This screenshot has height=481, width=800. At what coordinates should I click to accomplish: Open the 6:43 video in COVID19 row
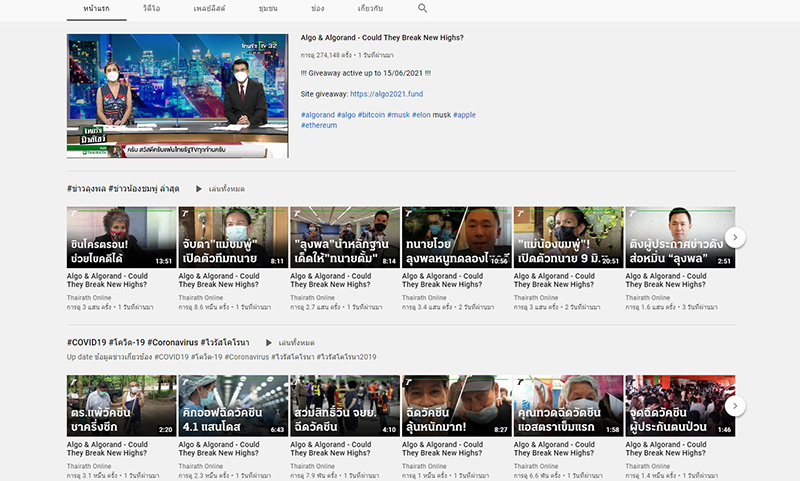233,405
